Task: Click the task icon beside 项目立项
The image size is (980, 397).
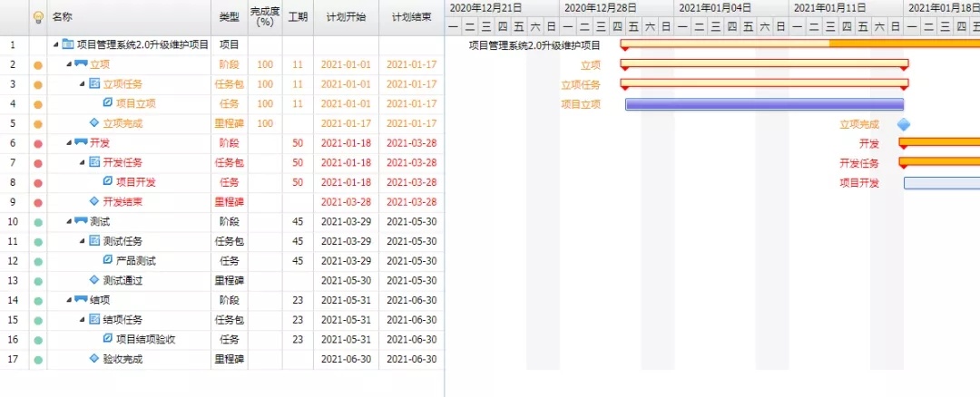Action: click(107, 103)
